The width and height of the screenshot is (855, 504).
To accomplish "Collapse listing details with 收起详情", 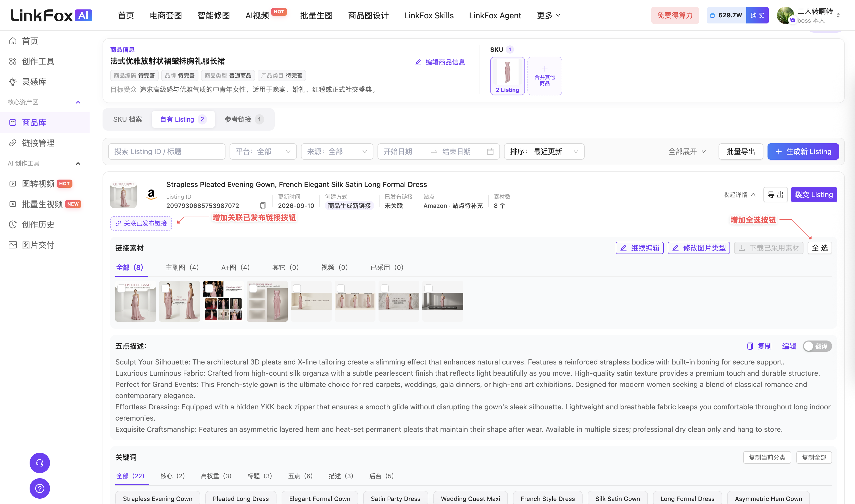I will [739, 195].
